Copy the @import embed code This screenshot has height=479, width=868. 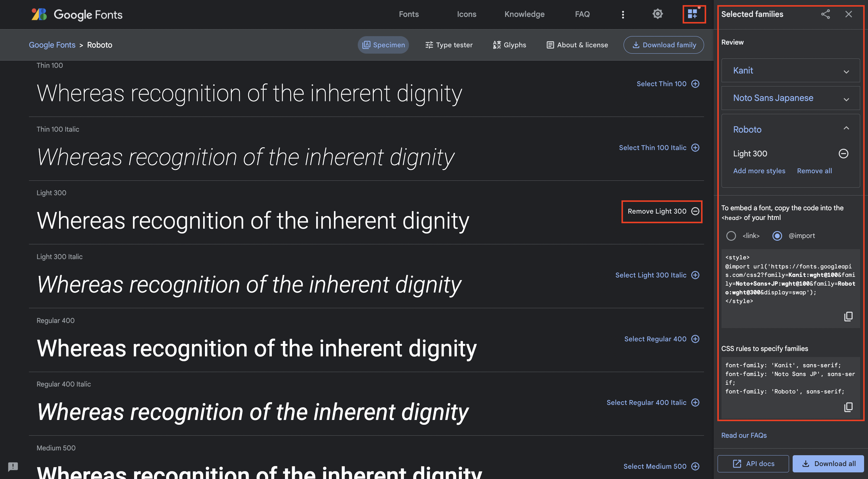coord(848,316)
